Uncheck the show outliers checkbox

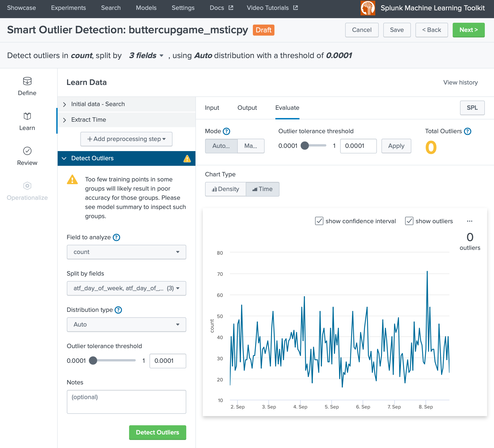409,221
